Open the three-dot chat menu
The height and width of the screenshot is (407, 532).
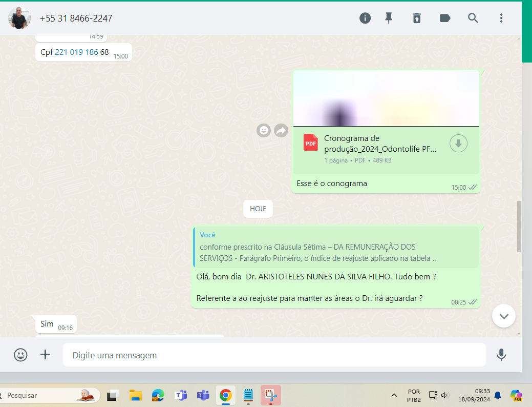[x=501, y=18]
